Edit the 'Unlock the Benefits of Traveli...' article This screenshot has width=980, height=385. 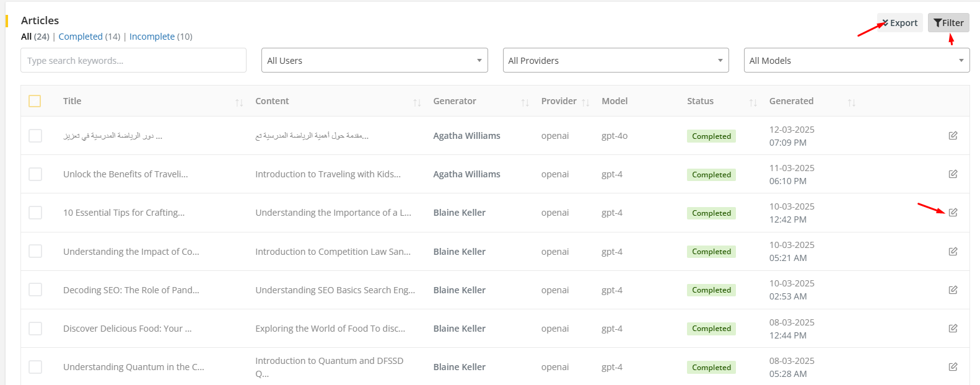click(x=953, y=174)
